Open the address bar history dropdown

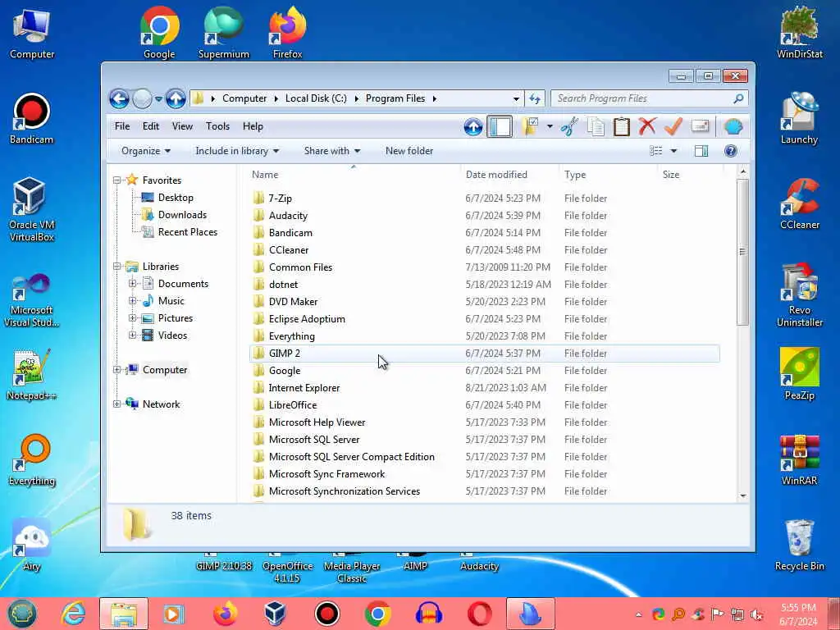[516, 99]
